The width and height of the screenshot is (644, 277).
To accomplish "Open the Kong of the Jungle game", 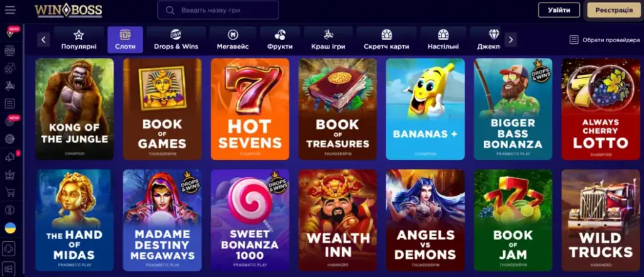I will pyautogui.click(x=74, y=109).
